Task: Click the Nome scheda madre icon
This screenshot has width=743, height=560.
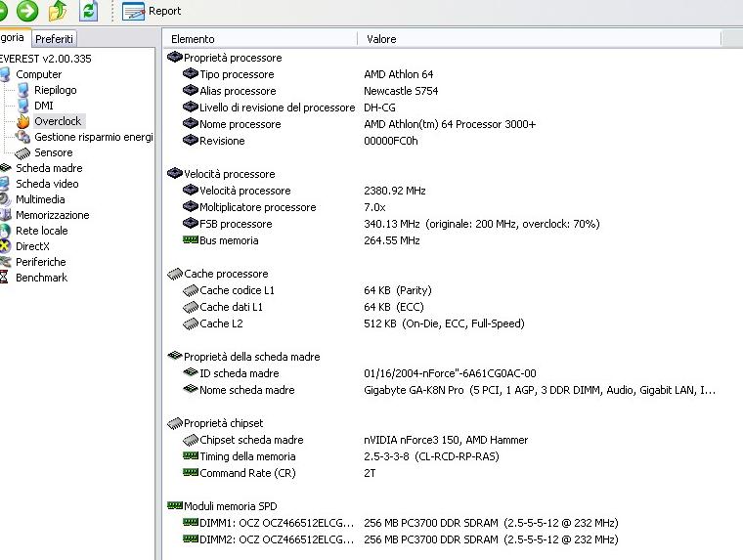Action: point(191,389)
